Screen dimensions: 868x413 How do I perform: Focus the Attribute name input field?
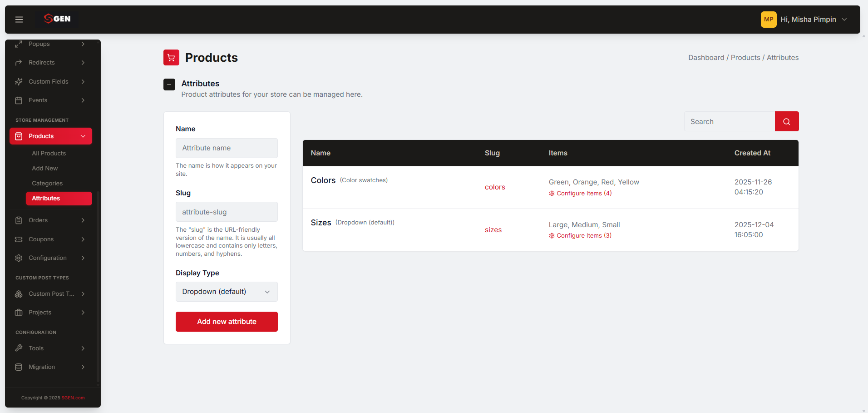(x=227, y=148)
